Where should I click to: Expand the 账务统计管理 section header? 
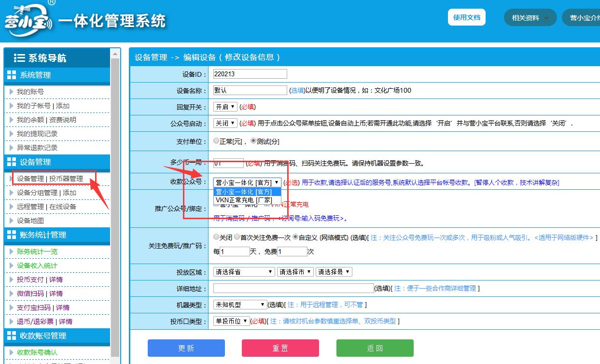coord(57,235)
